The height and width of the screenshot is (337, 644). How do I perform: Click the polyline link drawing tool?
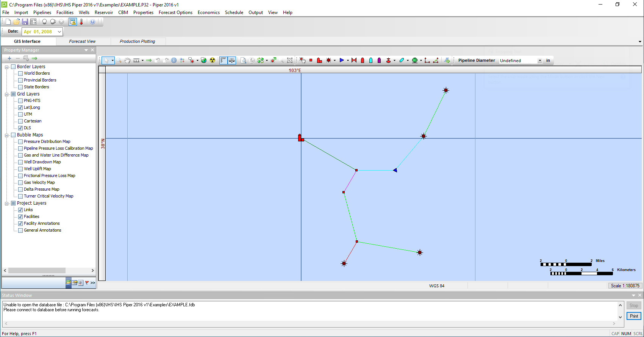427,60
